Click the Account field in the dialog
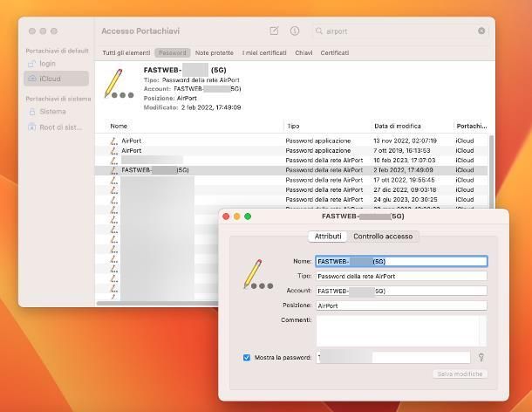This screenshot has height=412, width=532. (x=401, y=291)
